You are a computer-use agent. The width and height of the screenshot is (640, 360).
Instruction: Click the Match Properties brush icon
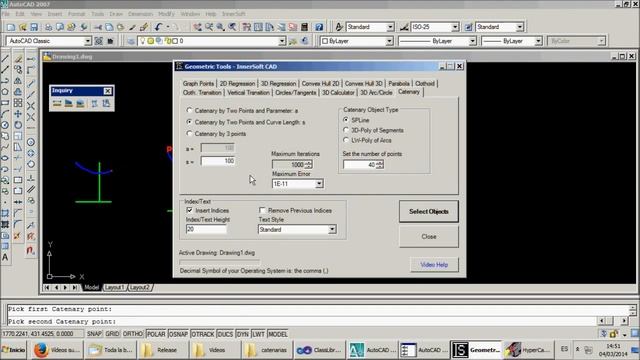[x=132, y=27]
